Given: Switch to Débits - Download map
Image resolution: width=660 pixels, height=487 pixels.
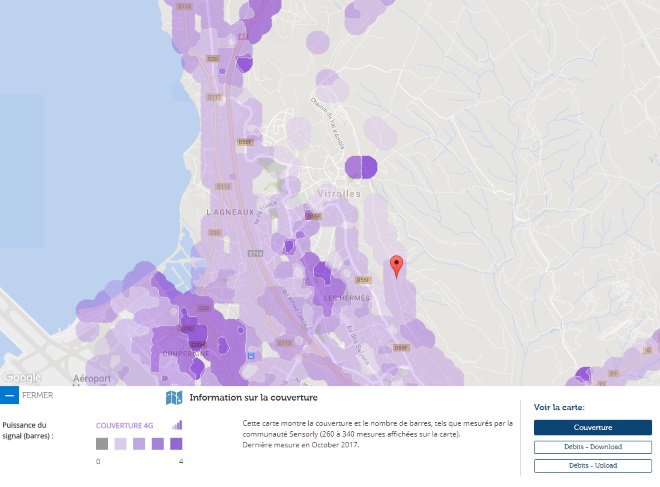Looking at the screenshot, I should [x=593, y=447].
